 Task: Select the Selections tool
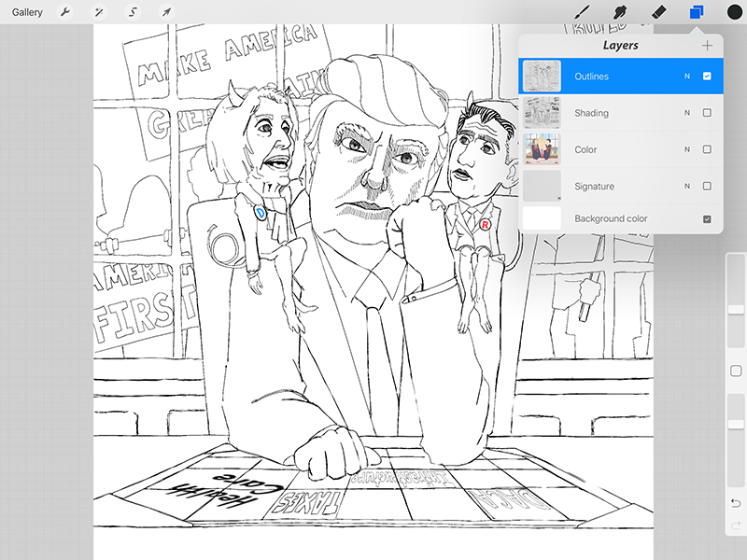click(133, 12)
